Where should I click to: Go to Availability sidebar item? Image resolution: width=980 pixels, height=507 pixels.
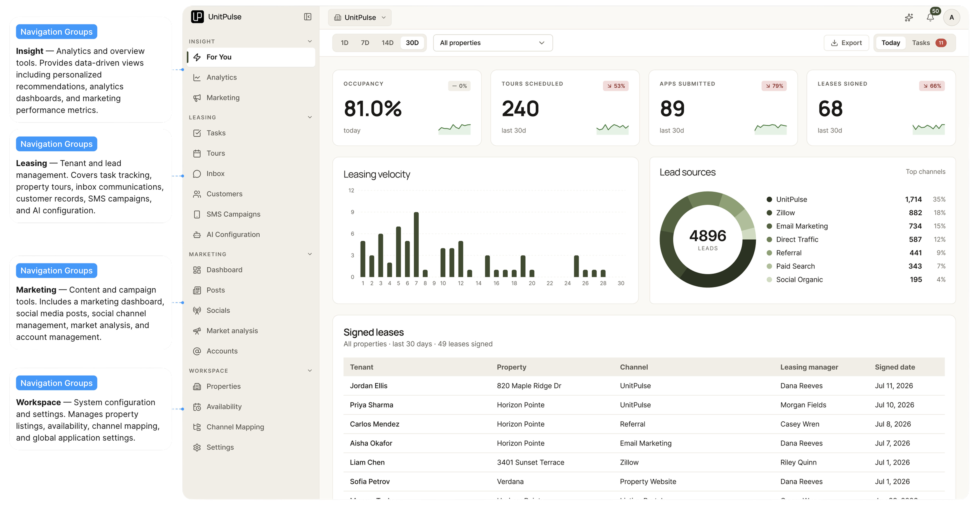251,407
